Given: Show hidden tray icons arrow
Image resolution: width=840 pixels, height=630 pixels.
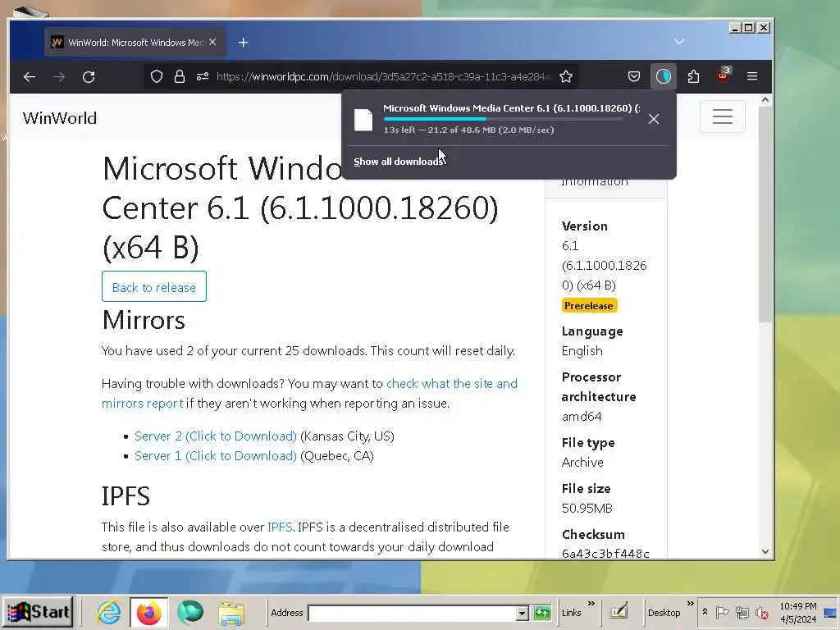Looking at the screenshot, I should click(705, 612).
